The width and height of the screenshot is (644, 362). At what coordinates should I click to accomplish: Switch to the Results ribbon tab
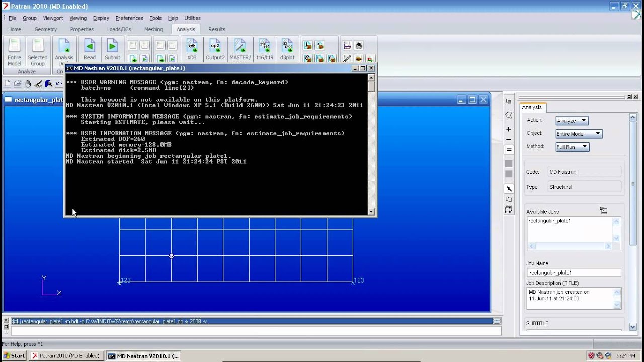(x=217, y=29)
